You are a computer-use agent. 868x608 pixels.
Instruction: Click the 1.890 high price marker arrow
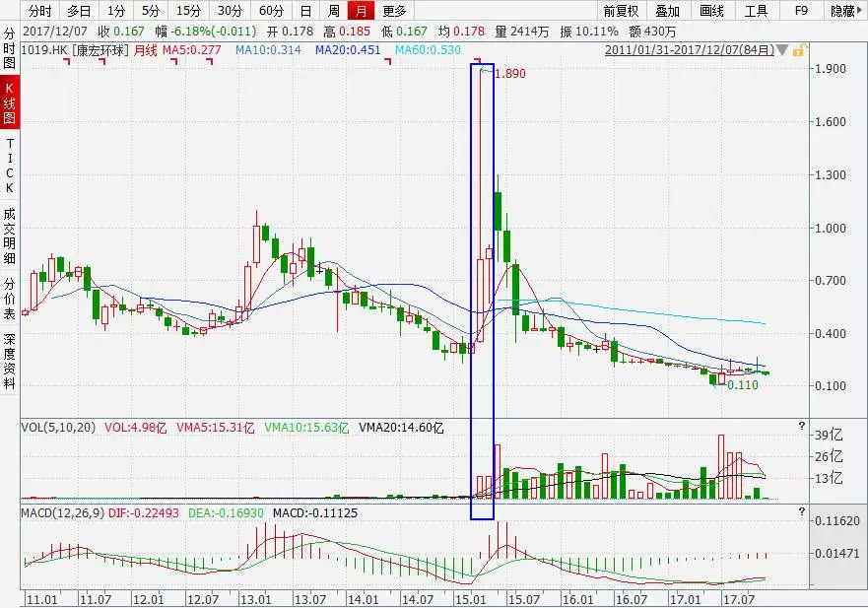click(487, 70)
